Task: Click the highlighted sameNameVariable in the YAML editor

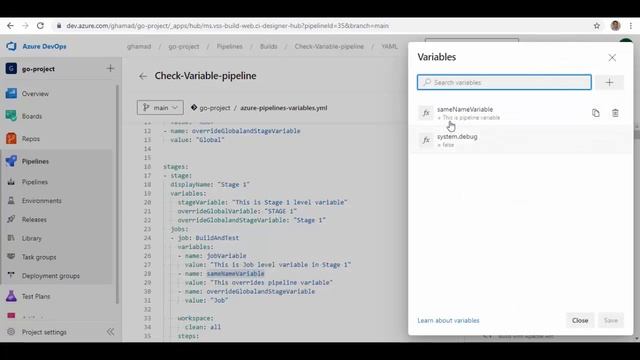Action: (x=236, y=273)
